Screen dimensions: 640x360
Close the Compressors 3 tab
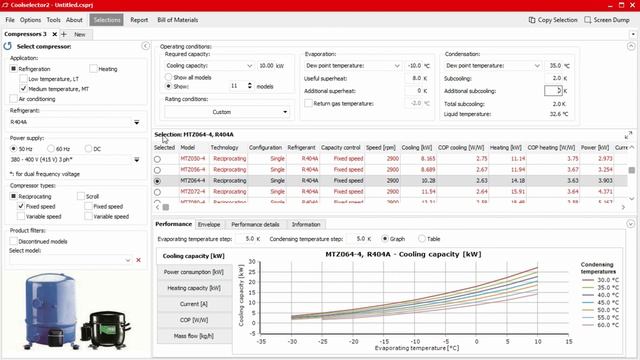click(x=54, y=34)
